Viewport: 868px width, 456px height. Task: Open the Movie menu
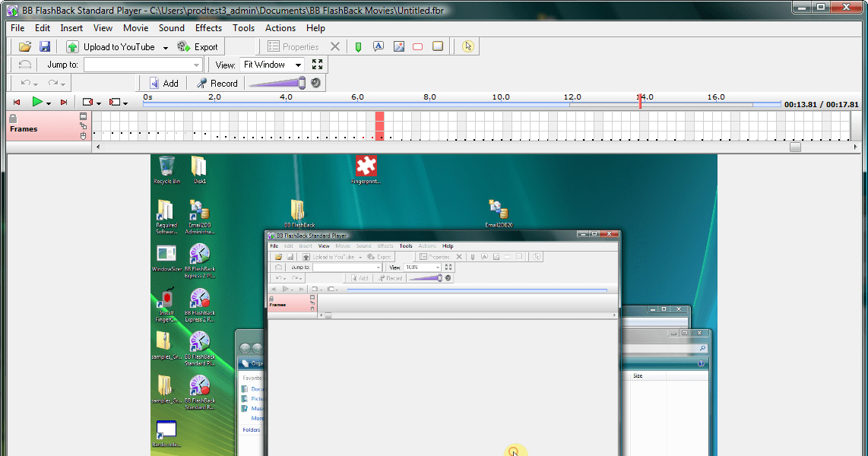coord(135,28)
